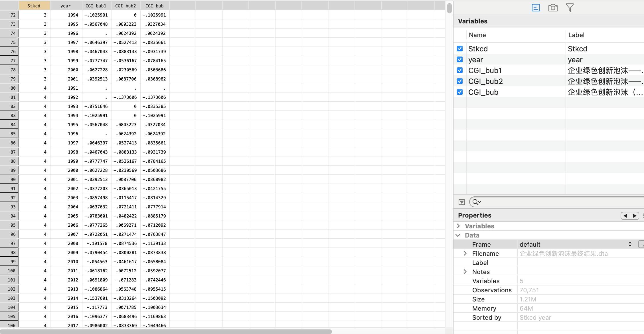The image size is (644, 334).
Task: Click the camera snapshot icon
Action: (x=553, y=8)
